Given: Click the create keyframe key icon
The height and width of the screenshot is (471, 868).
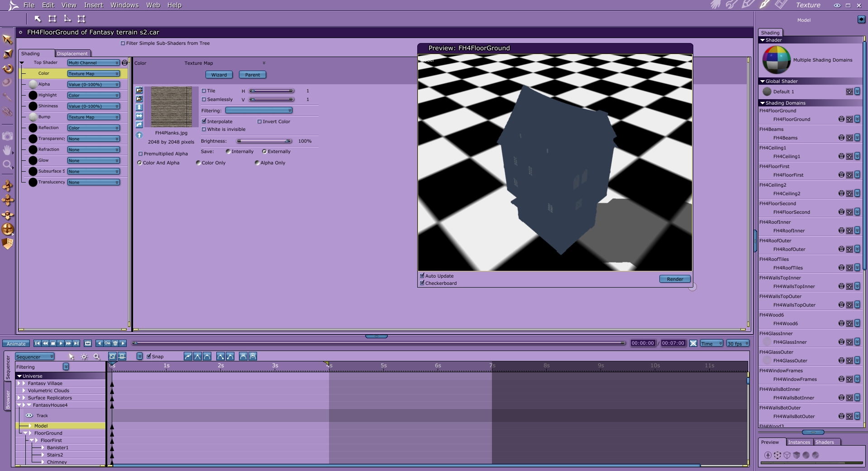Looking at the screenshot, I should pyautogui.click(x=107, y=343).
